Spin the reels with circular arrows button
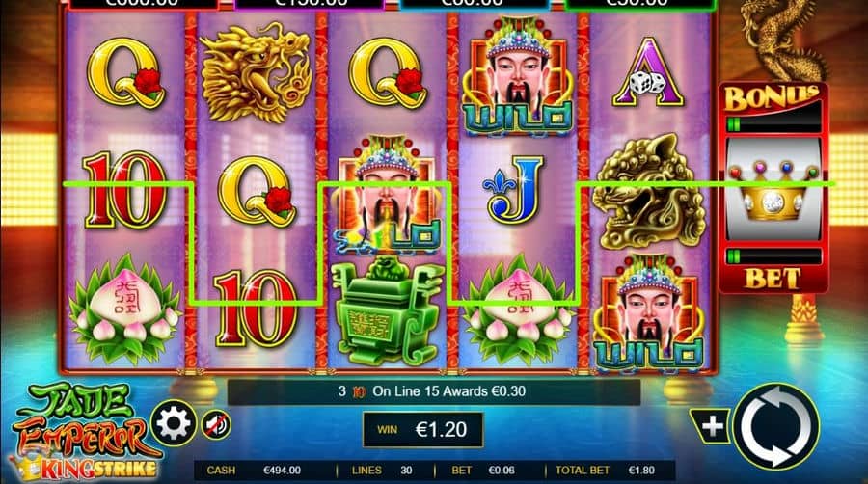This screenshot has height=484, width=868. pyautogui.click(x=776, y=426)
